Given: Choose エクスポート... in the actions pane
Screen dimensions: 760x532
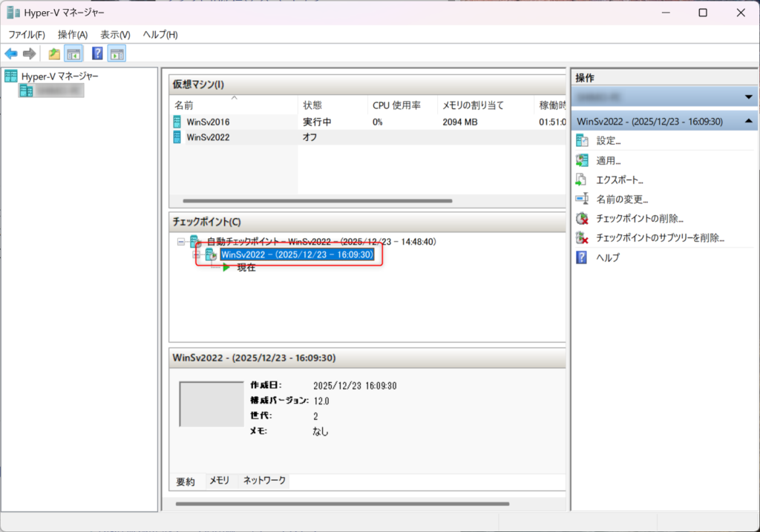Looking at the screenshot, I should 619,180.
